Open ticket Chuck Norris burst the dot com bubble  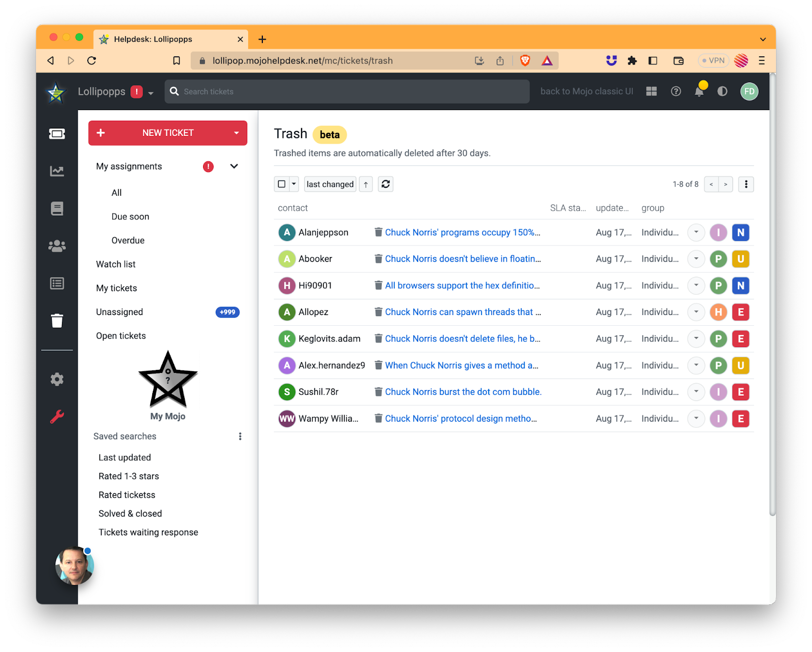click(463, 392)
